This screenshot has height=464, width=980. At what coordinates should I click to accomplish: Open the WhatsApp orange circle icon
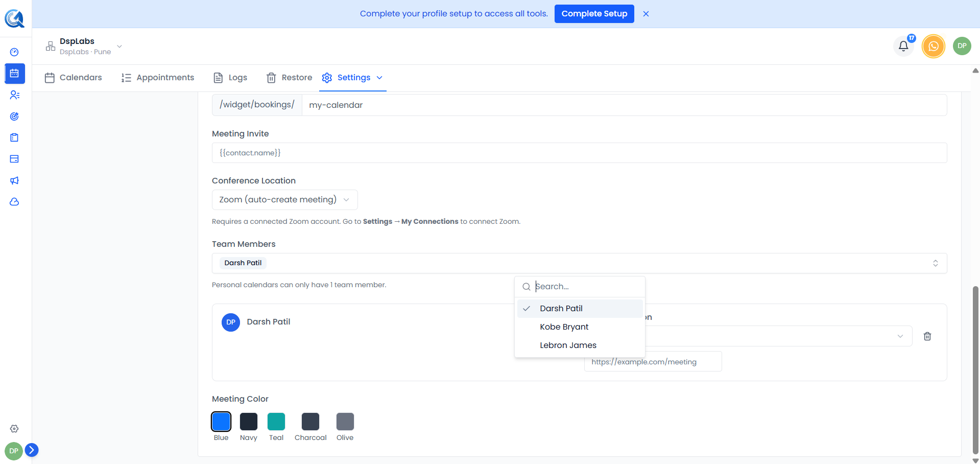point(934,46)
